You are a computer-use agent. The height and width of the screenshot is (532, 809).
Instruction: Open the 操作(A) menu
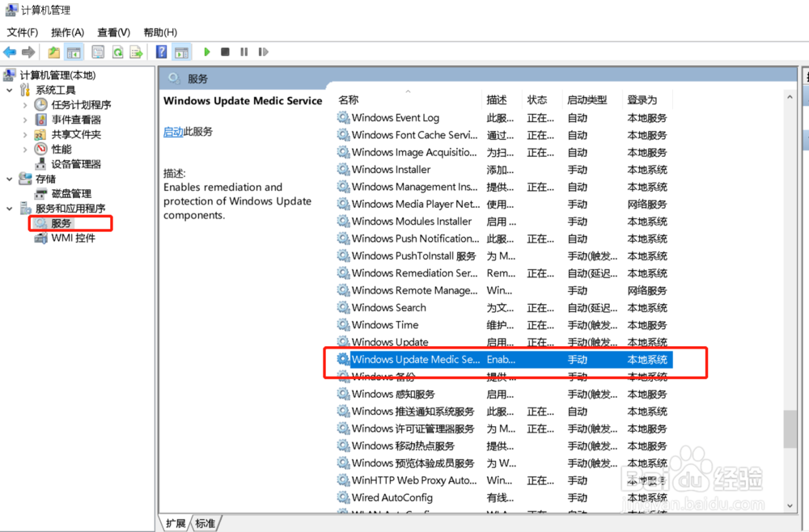click(x=68, y=32)
